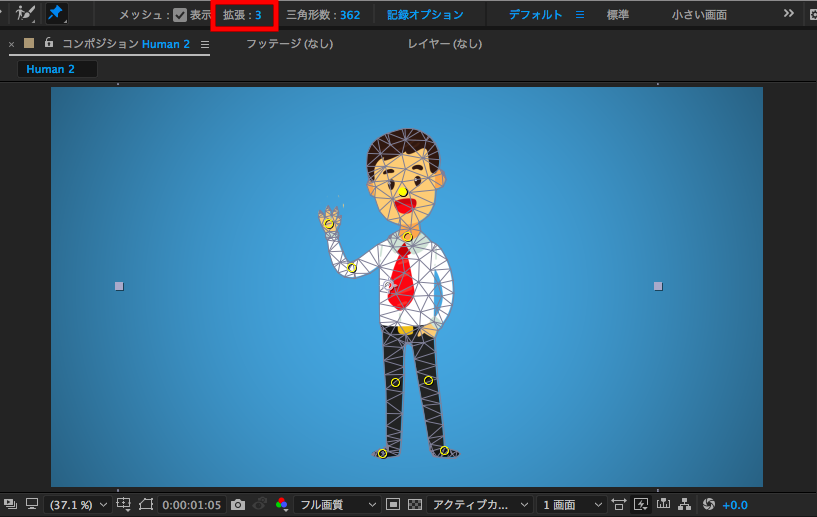Open デフォルト workspace menu icon
The height and width of the screenshot is (517, 817).
click(x=579, y=15)
